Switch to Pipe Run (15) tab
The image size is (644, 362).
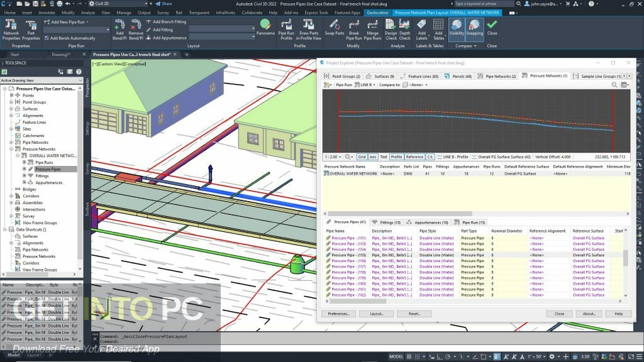click(470, 222)
